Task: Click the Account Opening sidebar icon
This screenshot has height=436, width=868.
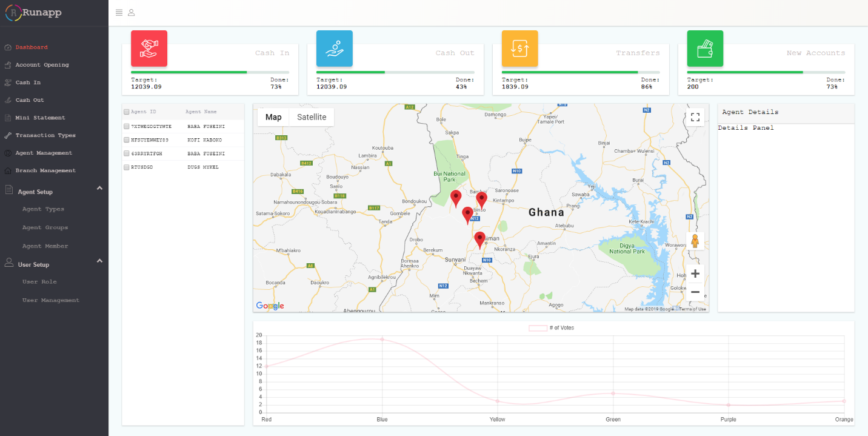Action: point(8,65)
